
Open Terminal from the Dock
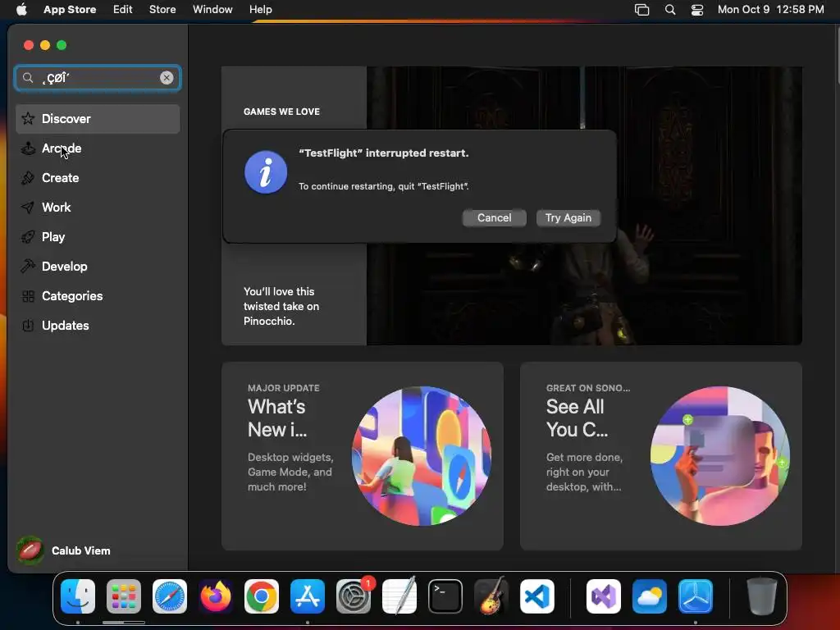coord(445,596)
